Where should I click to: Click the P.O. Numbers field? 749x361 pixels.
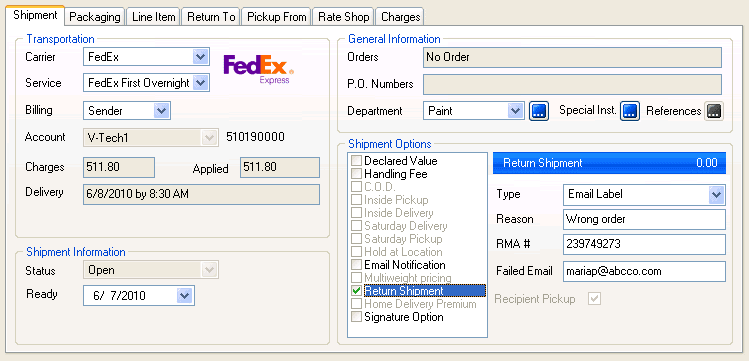572,85
